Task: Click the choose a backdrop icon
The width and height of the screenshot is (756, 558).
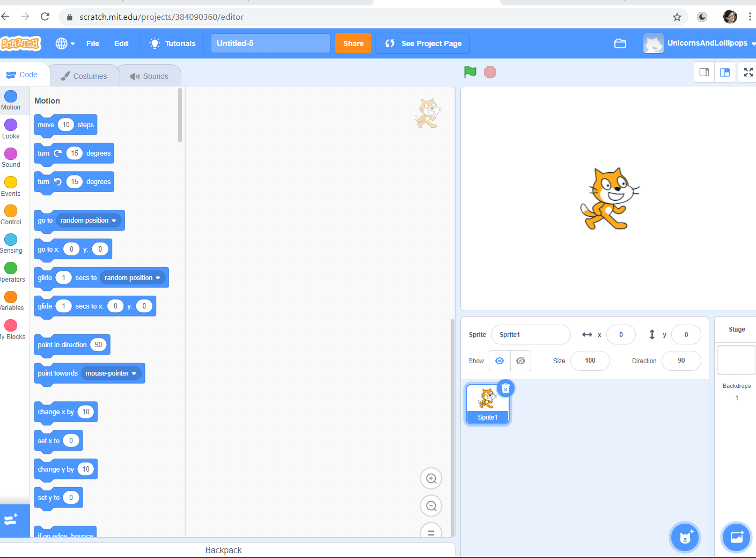Action: click(x=736, y=537)
